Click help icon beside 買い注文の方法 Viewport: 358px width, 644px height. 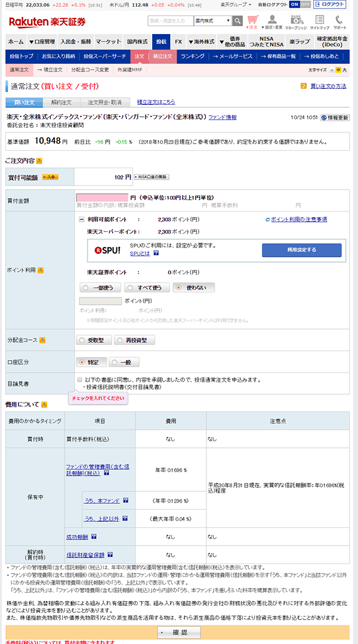click(304, 86)
